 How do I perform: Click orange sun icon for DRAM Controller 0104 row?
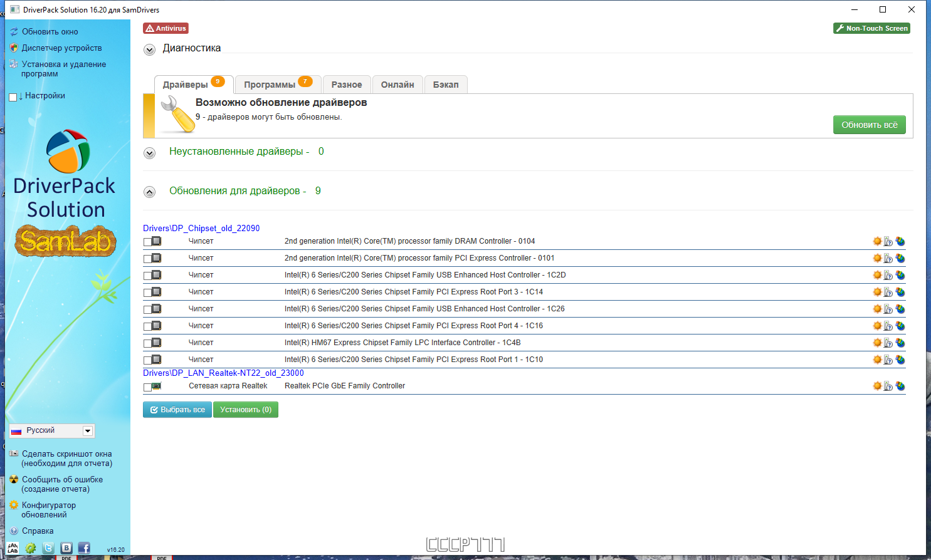click(x=877, y=241)
